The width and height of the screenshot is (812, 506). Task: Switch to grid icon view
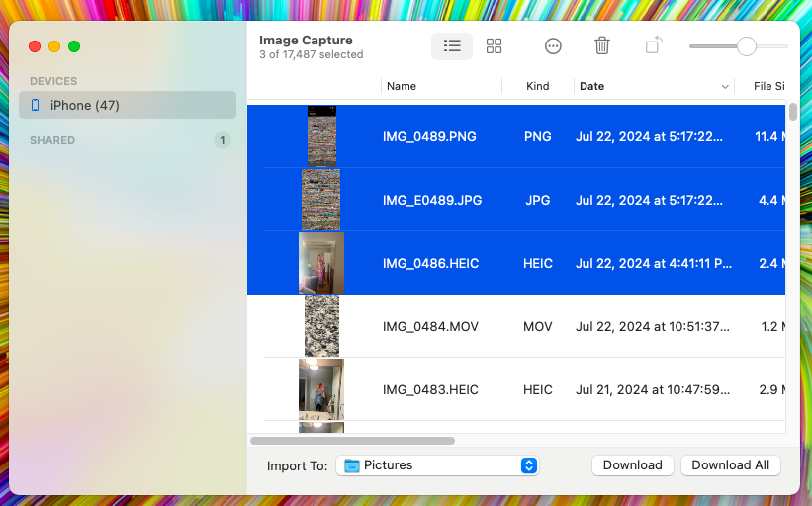tap(495, 46)
